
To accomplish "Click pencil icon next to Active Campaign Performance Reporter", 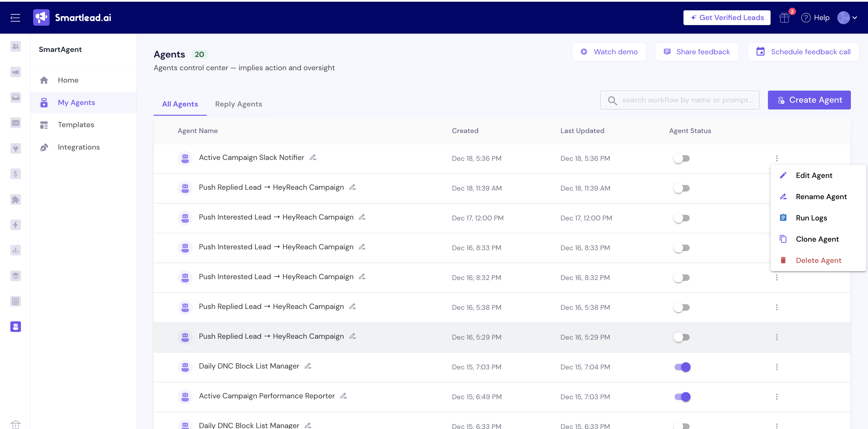I will 343,396.
